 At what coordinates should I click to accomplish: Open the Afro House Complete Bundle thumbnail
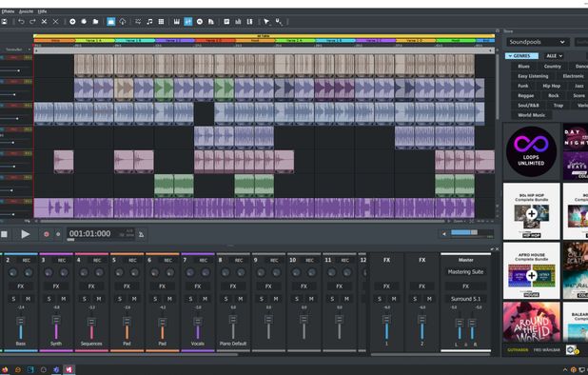531,270
